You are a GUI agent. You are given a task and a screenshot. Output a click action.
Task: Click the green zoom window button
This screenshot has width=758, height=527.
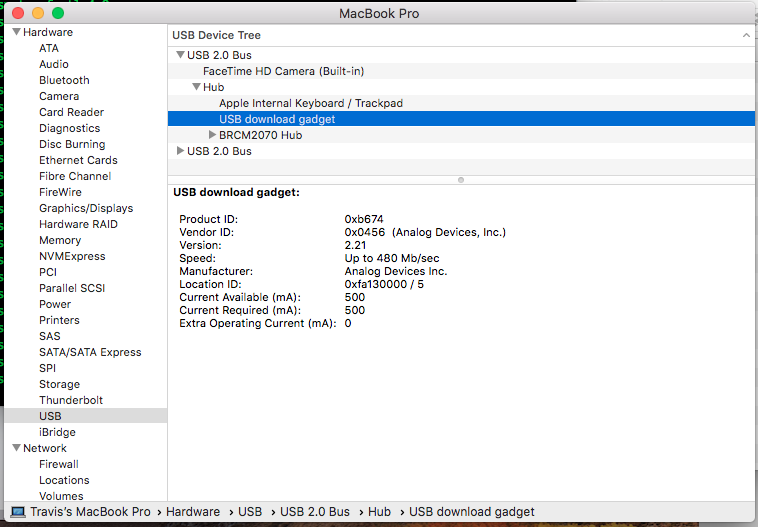point(58,13)
